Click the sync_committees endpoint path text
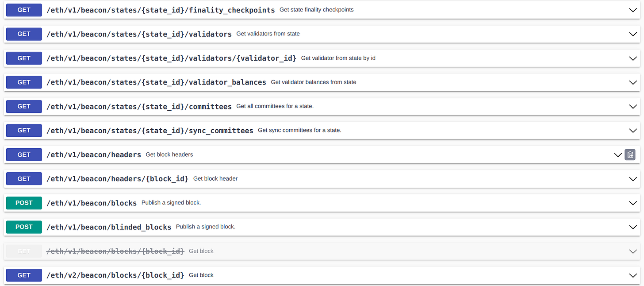 [x=149, y=130]
